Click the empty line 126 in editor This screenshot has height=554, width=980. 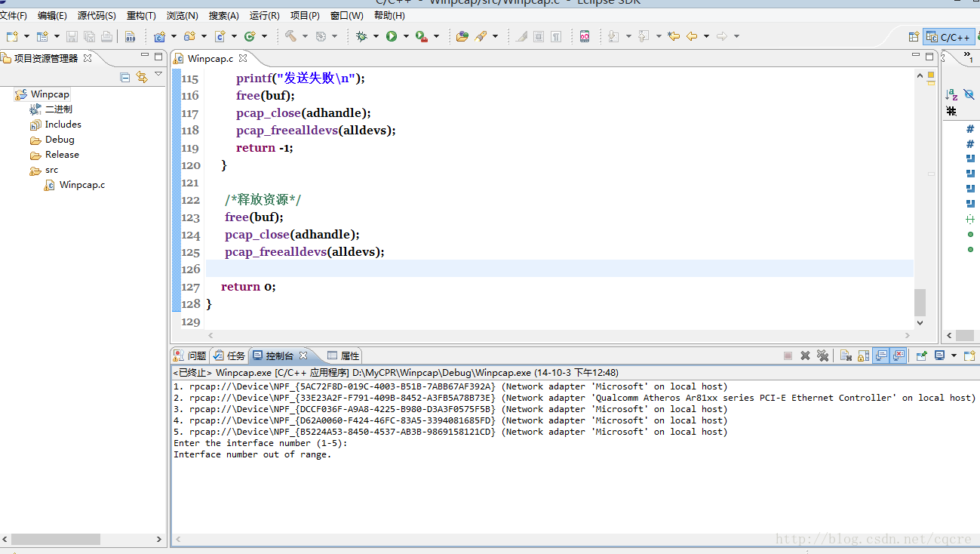559,269
